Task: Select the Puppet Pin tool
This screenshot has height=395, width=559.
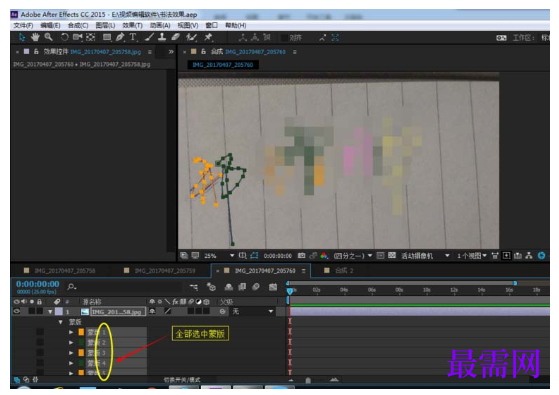Action: [x=208, y=37]
